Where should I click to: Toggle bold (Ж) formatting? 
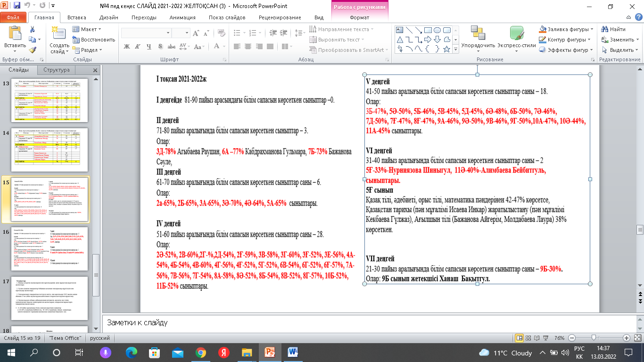pos(126,46)
